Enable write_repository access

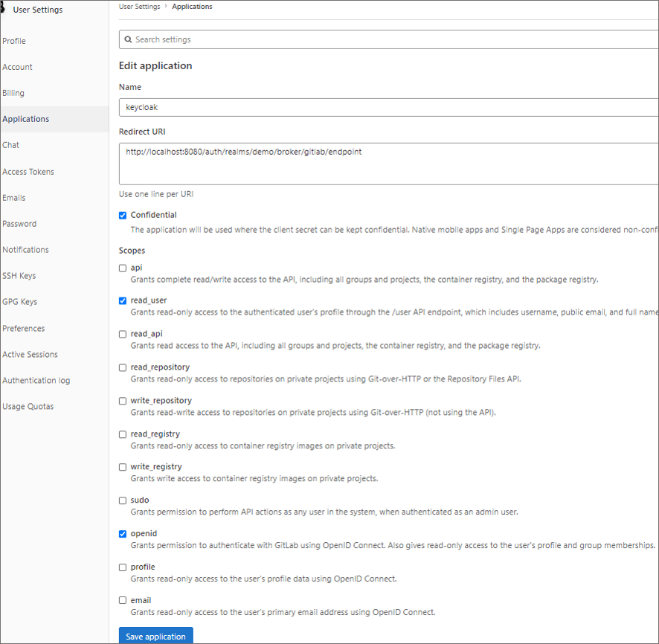123,401
